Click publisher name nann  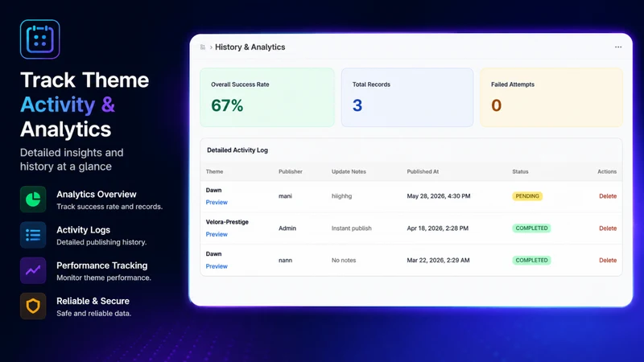(285, 260)
